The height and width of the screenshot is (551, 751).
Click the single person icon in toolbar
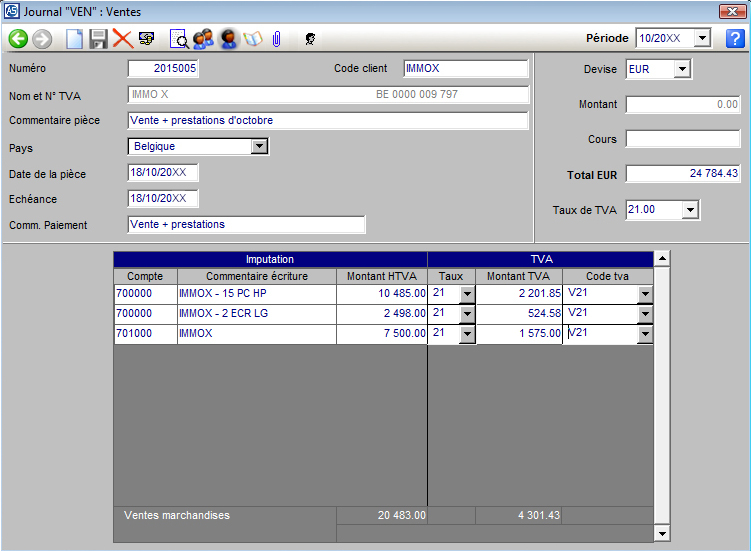(228, 39)
